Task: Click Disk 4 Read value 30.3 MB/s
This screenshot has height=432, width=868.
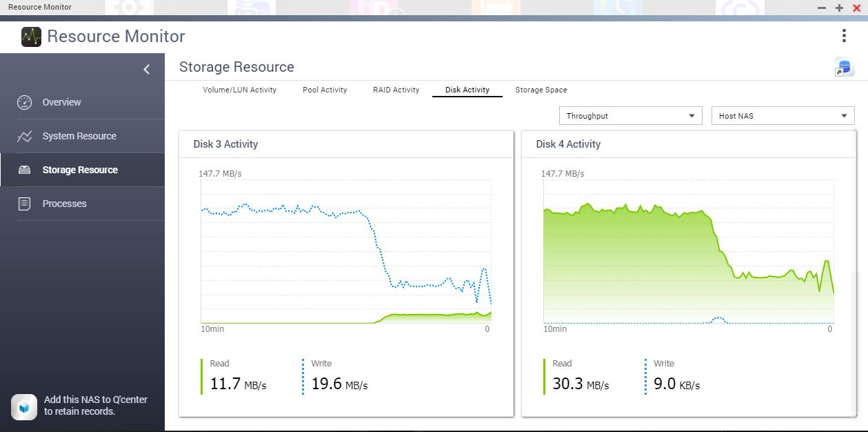Action: tap(581, 384)
